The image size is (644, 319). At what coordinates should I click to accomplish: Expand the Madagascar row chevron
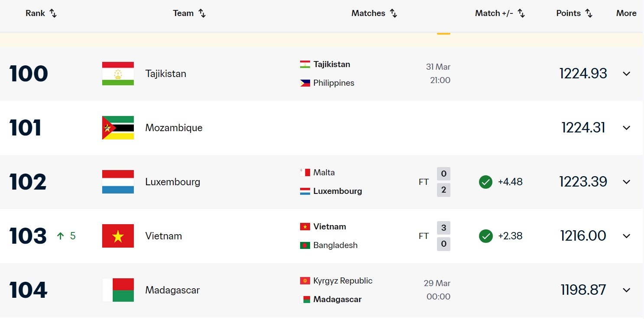[626, 290]
